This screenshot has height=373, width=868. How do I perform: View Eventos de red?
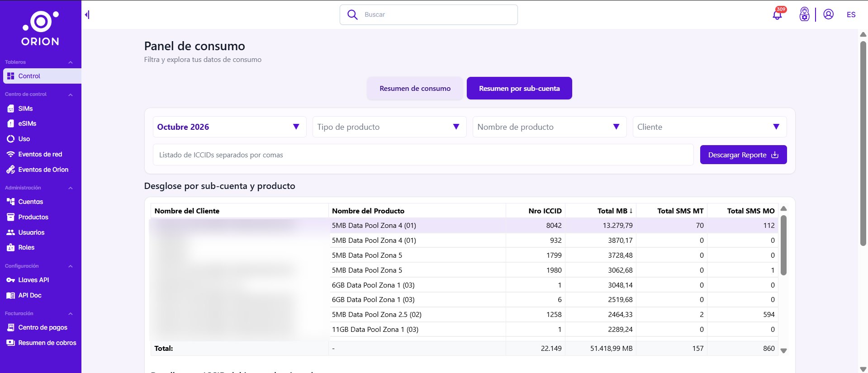click(x=40, y=154)
